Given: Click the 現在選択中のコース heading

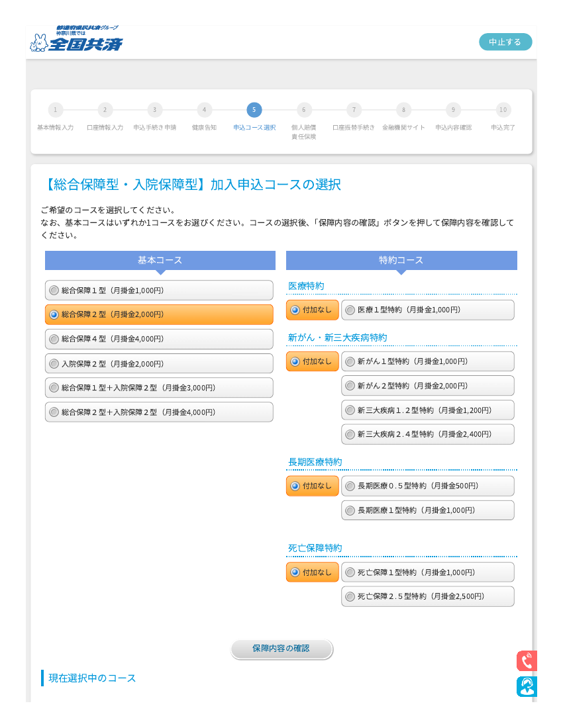Looking at the screenshot, I should pos(92,678).
